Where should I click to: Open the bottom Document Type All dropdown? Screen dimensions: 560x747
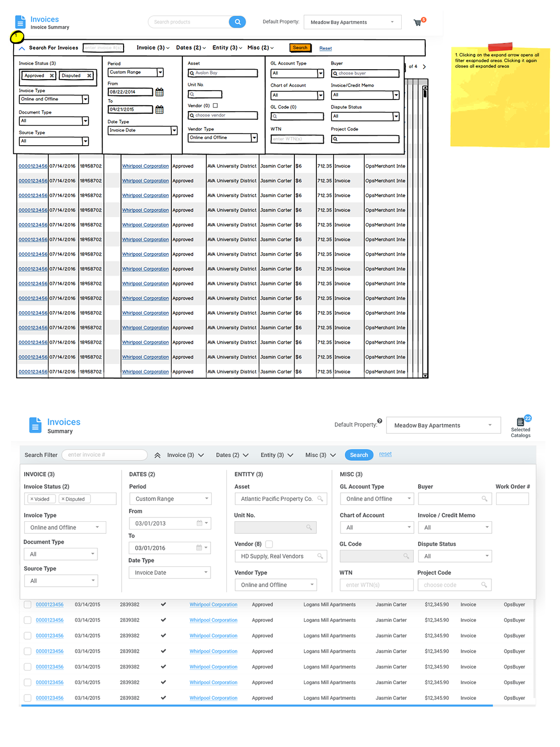pos(61,554)
